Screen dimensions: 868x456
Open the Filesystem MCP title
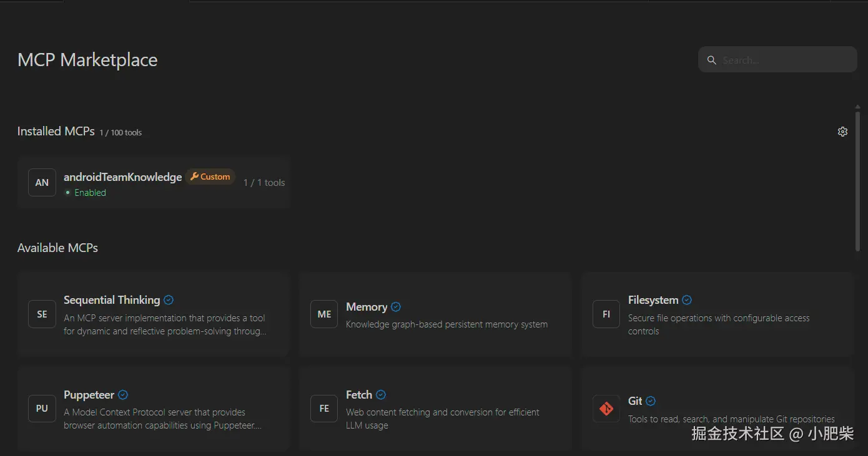653,300
